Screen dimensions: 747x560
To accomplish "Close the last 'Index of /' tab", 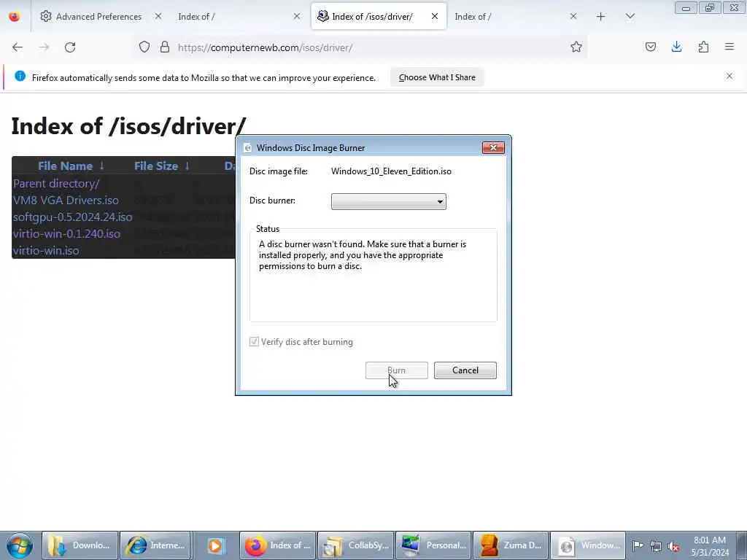I will (x=573, y=16).
